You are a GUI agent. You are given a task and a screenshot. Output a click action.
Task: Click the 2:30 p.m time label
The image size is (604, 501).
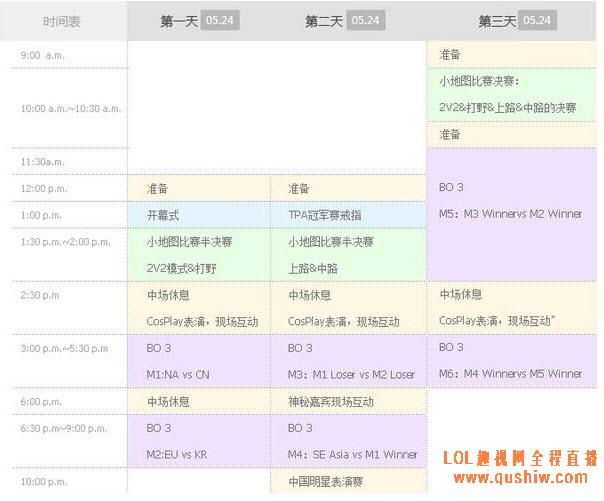tap(40, 295)
